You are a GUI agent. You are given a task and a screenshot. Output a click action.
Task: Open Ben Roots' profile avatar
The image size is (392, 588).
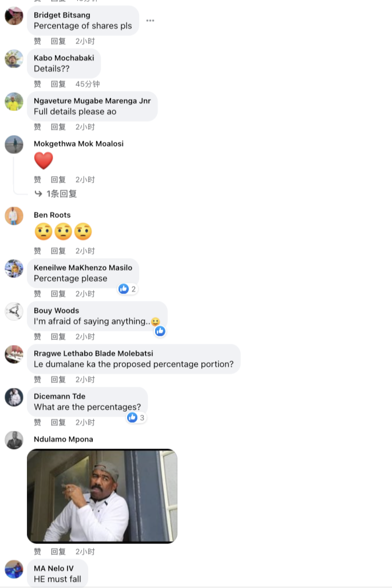point(14,216)
